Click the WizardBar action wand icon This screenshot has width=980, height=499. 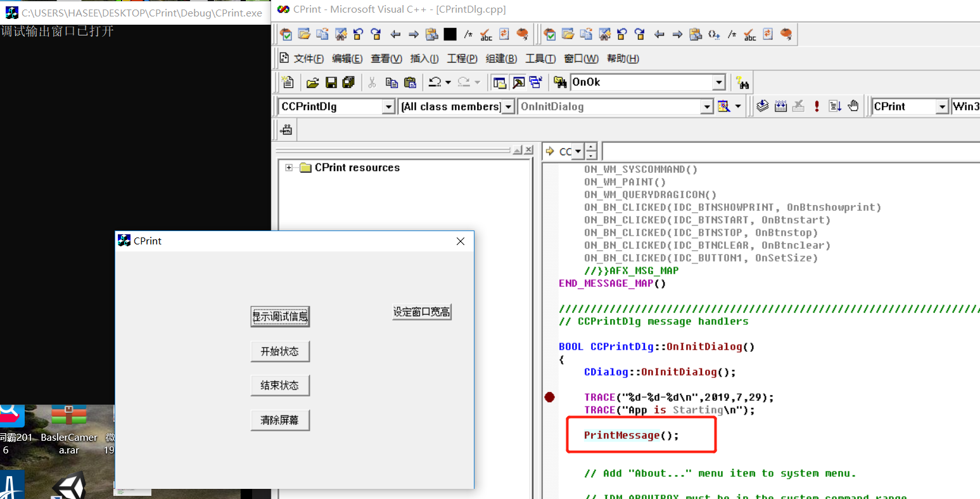tap(723, 106)
